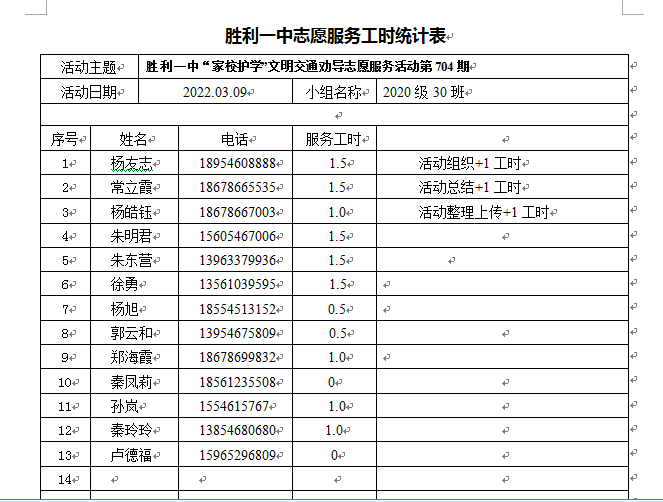Select the 小组名称 label cell

click(334, 91)
